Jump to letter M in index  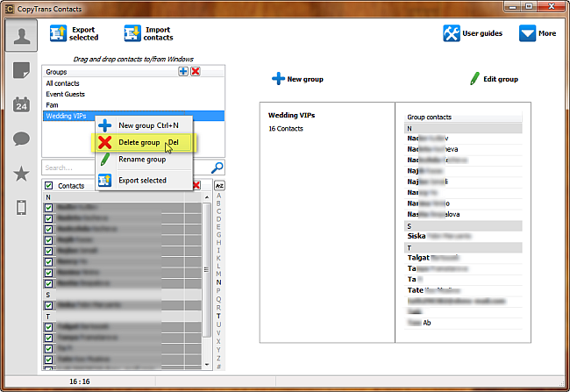pos(219,274)
